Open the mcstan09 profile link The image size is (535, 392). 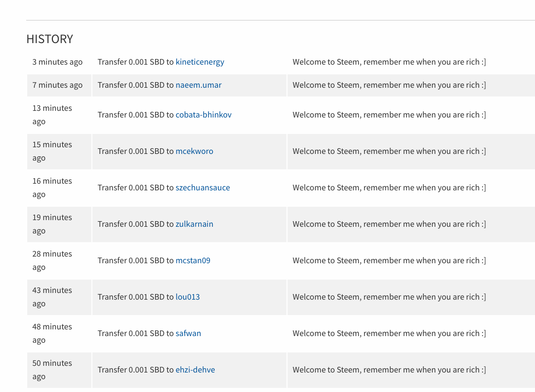click(193, 261)
